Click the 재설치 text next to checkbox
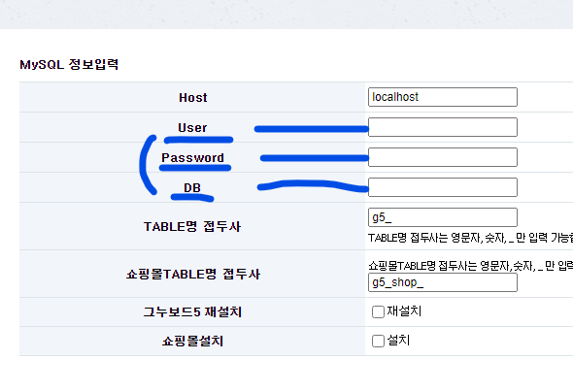The image size is (573, 392). point(404,310)
